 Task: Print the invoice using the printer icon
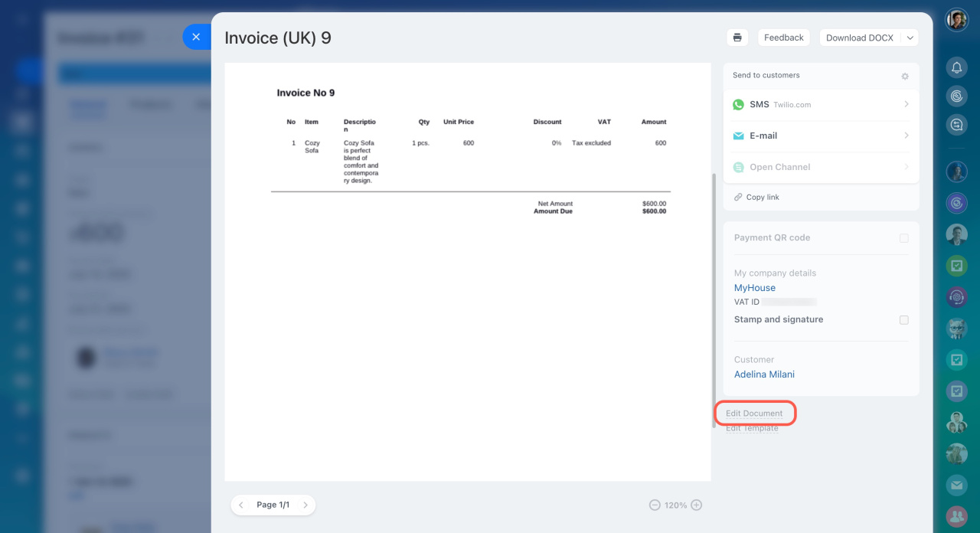tap(737, 38)
